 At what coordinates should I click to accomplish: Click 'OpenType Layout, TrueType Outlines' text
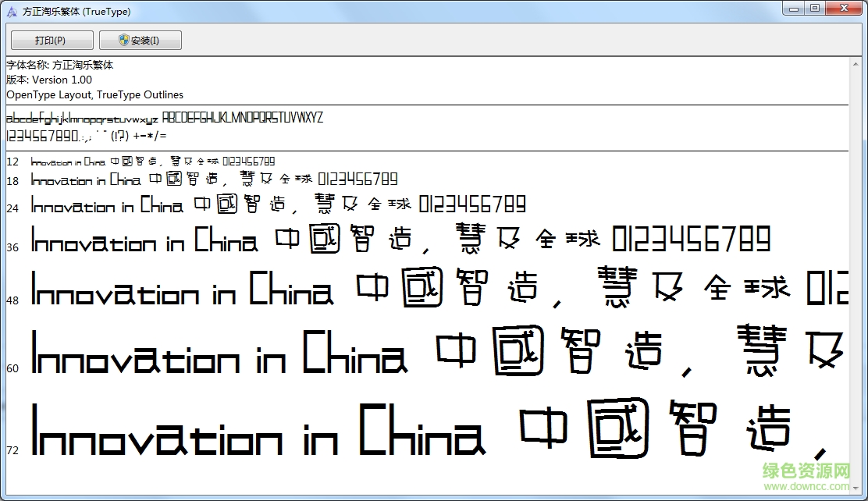[94, 94]
